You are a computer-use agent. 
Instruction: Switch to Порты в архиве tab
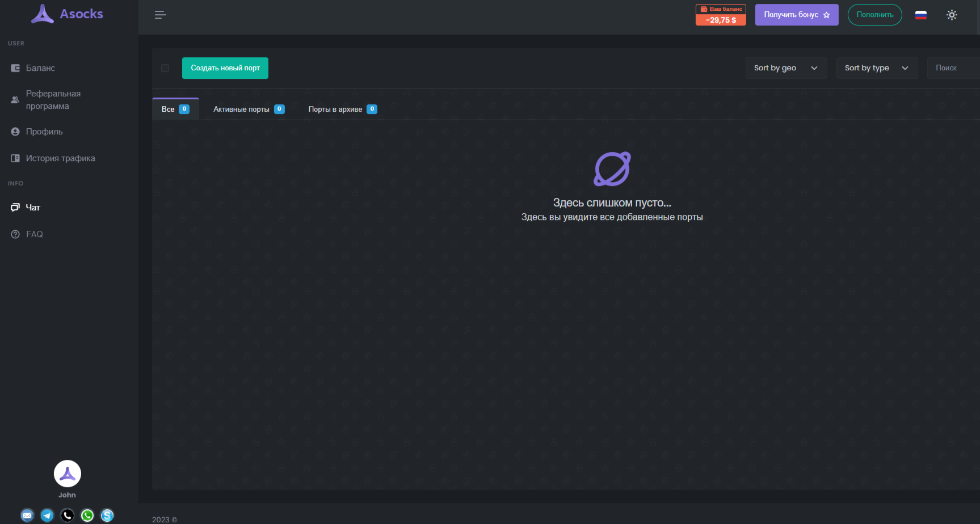coord(342,109)
